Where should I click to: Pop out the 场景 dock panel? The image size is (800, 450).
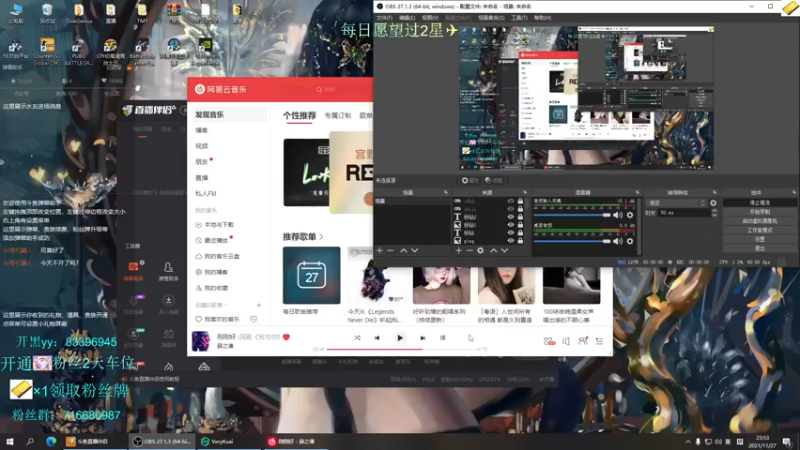point(445,192)
